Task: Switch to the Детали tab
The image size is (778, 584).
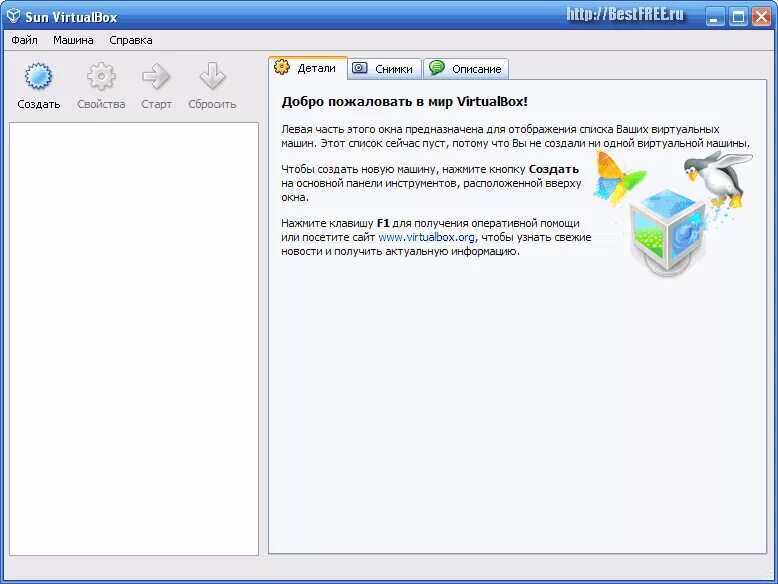Action: [308, 68]
